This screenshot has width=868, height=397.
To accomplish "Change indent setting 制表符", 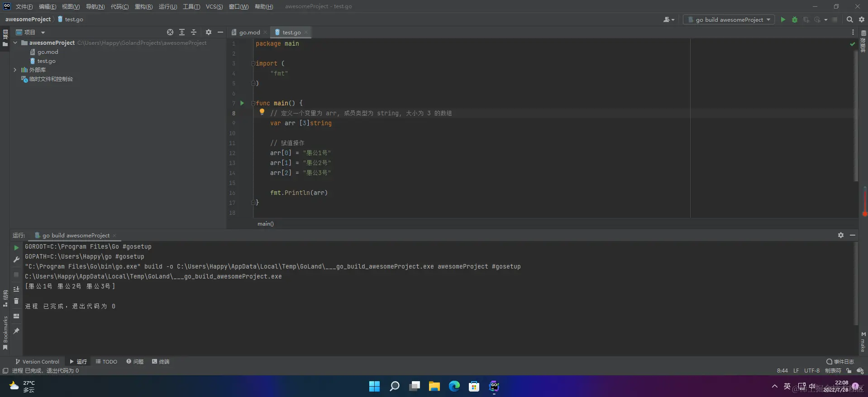I will coord(833,370).
